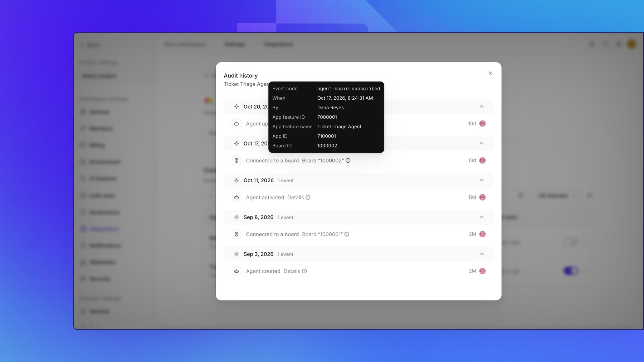
Task: Click DR avatar on the 13d event row
Action: click(x=482, y=160)
